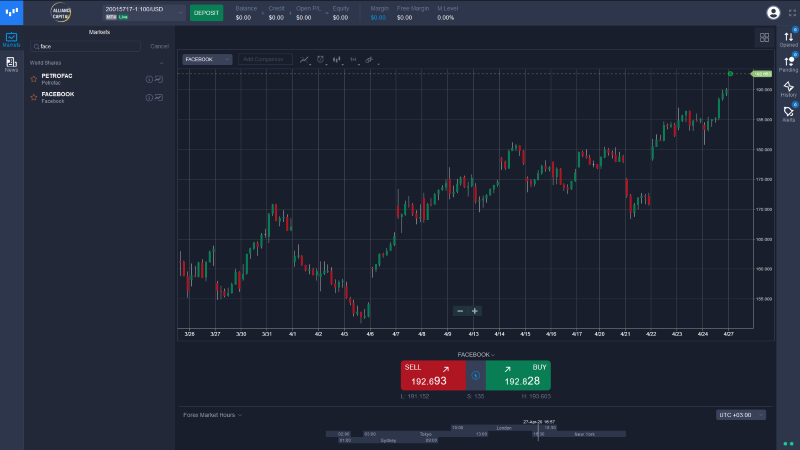Open the FACEBOOK chart symbol dropdown
The image size is (800, 450).
tap(207, 59)
